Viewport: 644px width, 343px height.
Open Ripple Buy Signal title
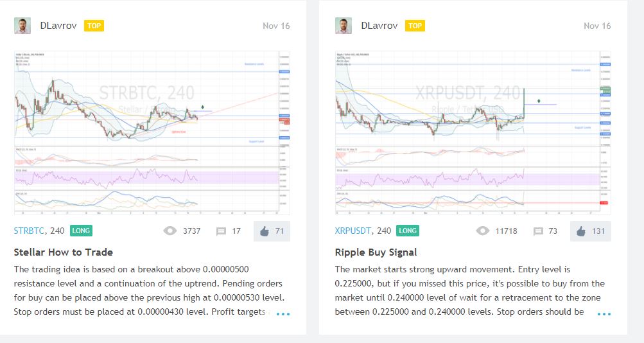(x=376, y=252)
